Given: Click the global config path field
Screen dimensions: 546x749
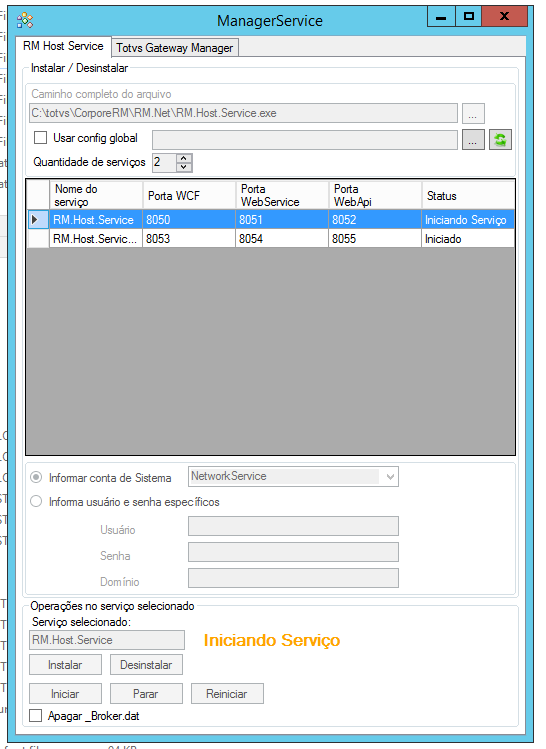Looking at the screenshot, I should 305,140.
